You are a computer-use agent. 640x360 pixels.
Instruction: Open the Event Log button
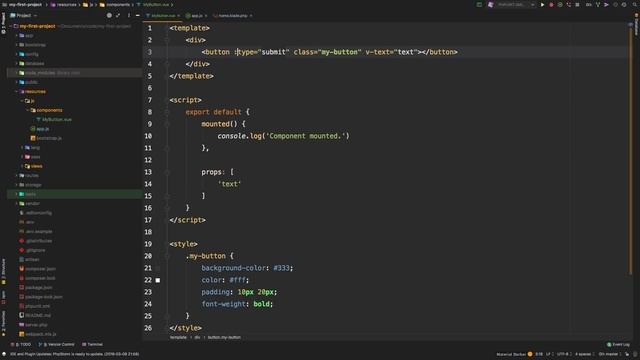[x=618, y=344]
